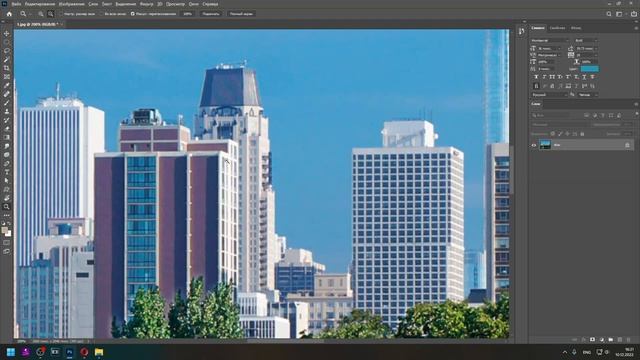
Task: Switch to the Абзац panel tab
Action: (576, 28)
